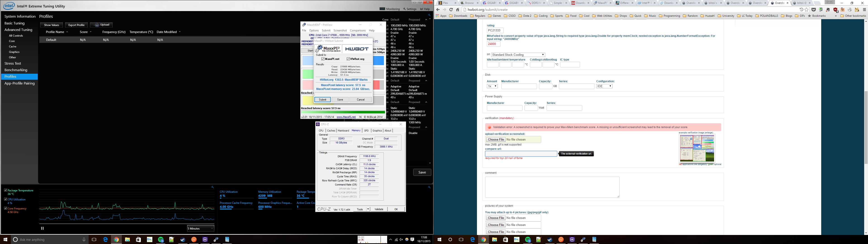The width and height of the screenshot is (868, 244).
Task: Open Windows Store on left taskbar
Action: [139, 240]
